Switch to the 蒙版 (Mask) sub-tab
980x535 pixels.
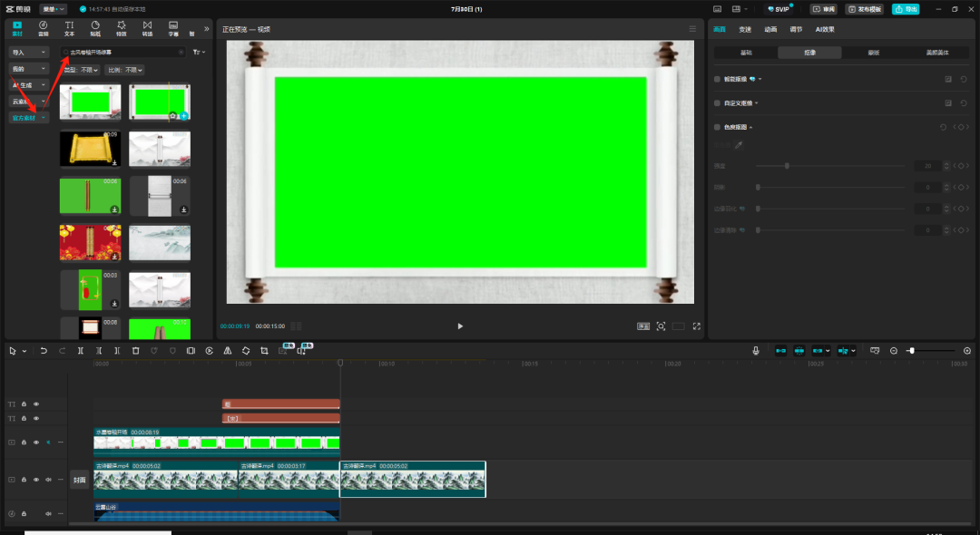[873, 53]
